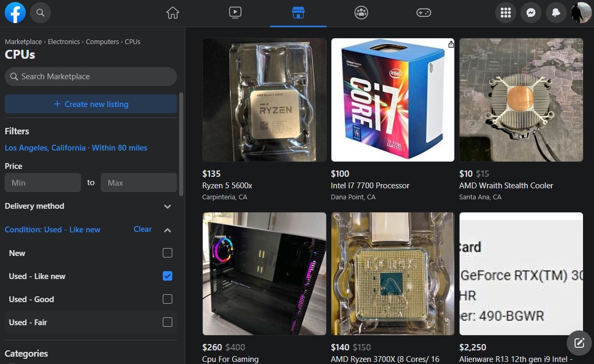Viewport: 594px width, 364px height.
Task: Switch to the Home tab
Action: tap(172, 13)
